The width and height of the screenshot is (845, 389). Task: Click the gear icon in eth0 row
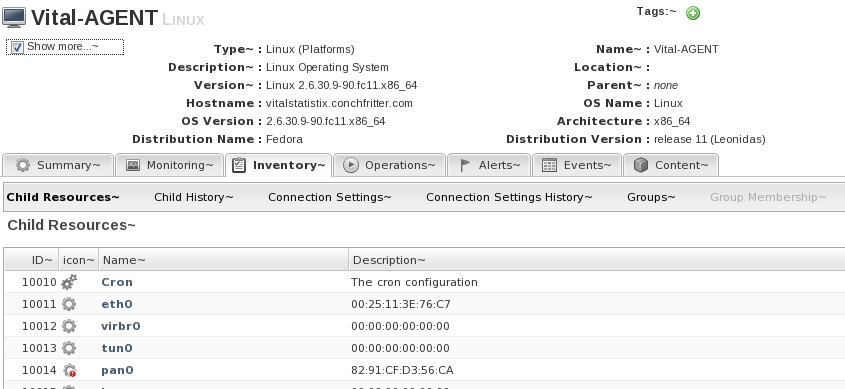[69, 304]
